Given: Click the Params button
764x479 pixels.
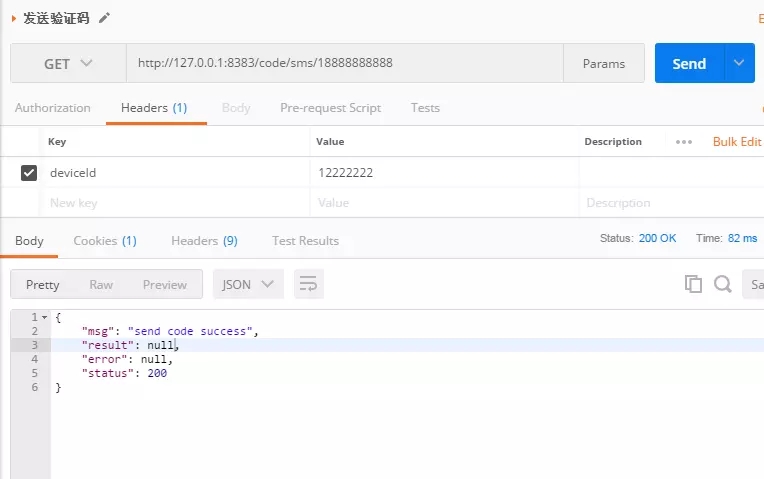Looking at the screenshot, I should pyautogui.click(x=604, y=63).
